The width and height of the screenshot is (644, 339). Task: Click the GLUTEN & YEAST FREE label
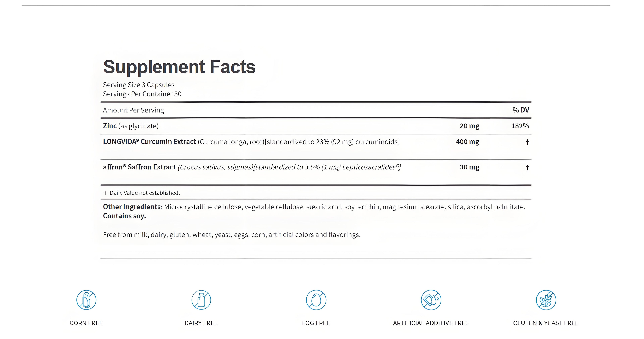pos(546,323)
